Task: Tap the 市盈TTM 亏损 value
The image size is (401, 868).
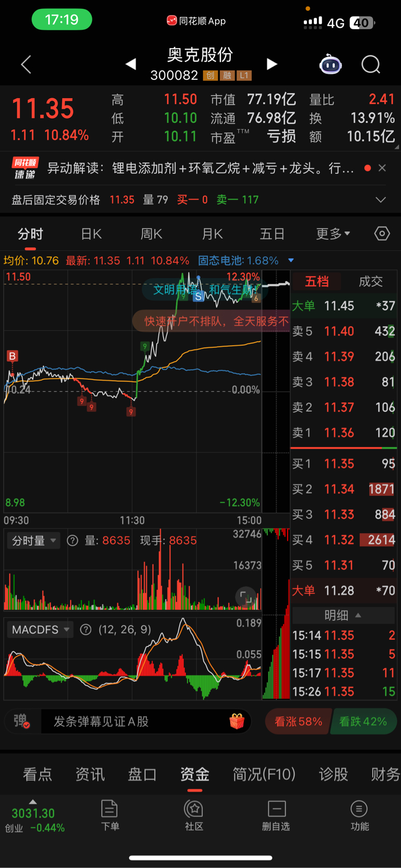Action: coord(281,137)
